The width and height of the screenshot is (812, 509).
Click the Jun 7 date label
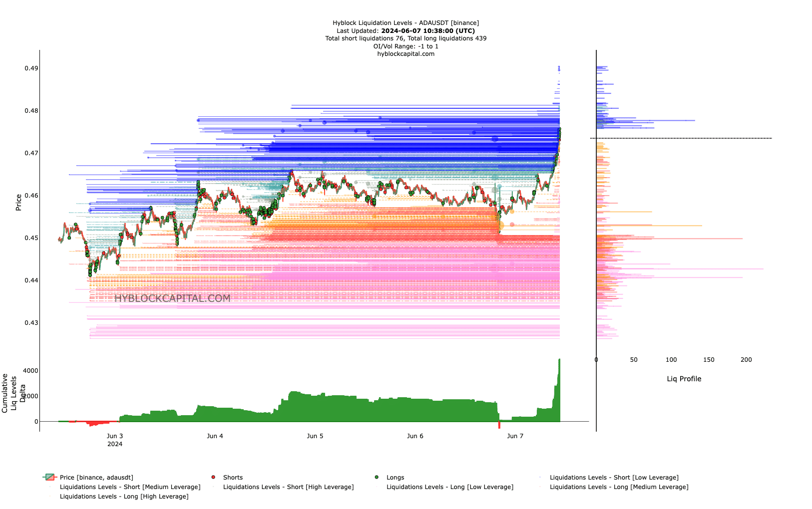click(515, 436)
